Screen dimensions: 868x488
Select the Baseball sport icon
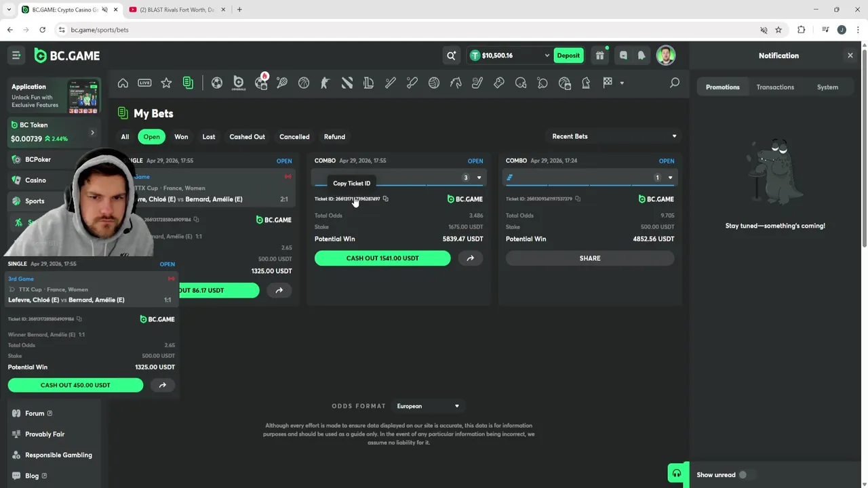click(x=391, y=83)
